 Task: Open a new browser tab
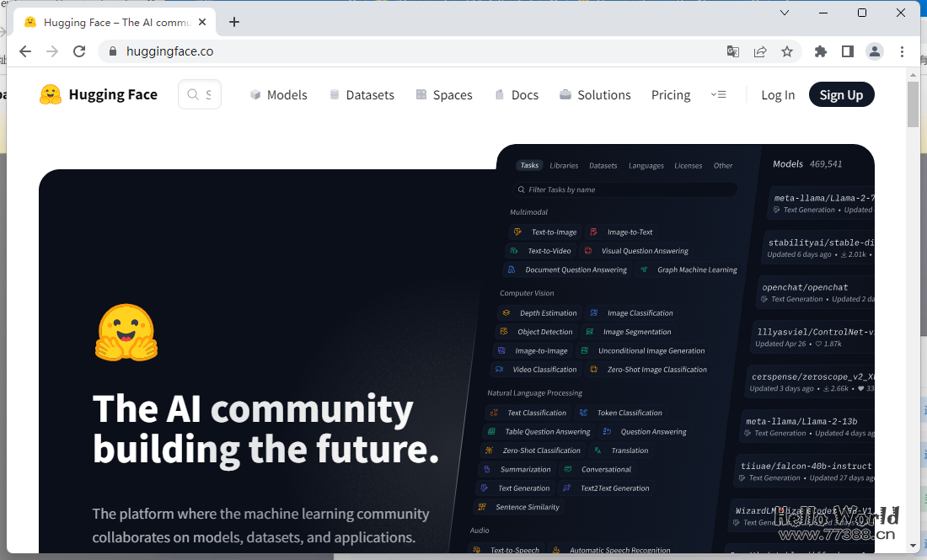[x=234, y=22]
